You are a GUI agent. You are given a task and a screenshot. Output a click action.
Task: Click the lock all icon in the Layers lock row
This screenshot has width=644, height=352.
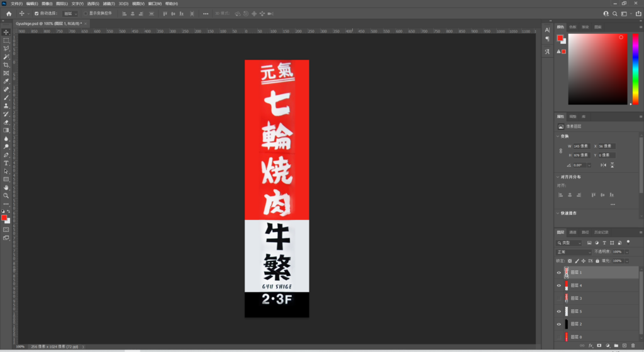coord(597,261)
